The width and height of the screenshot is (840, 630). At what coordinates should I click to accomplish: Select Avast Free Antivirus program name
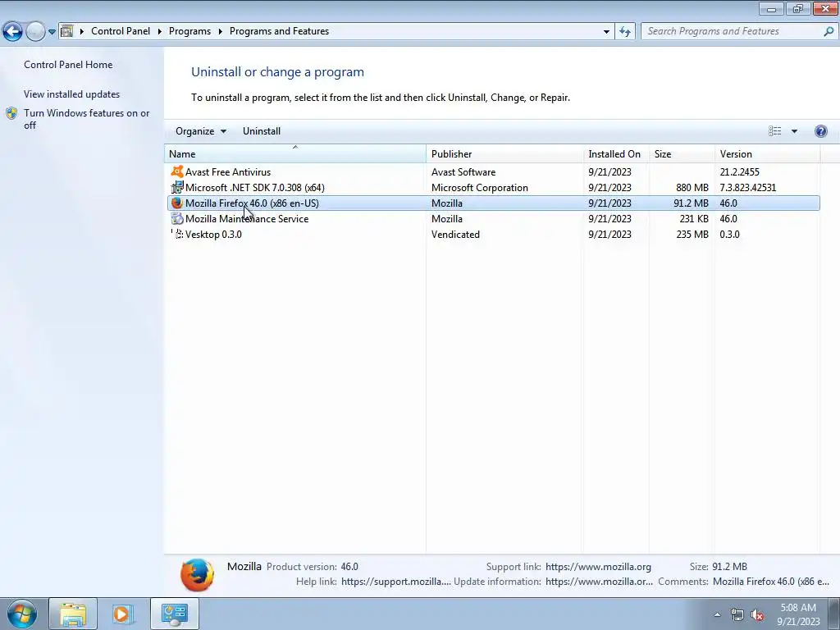tap(228, 172)
